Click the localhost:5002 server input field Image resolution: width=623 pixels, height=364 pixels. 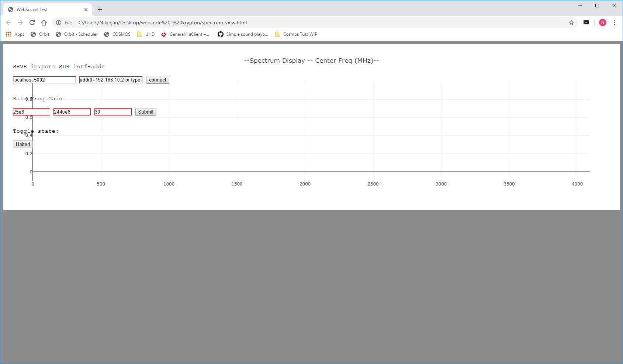(x=44, y=80)
